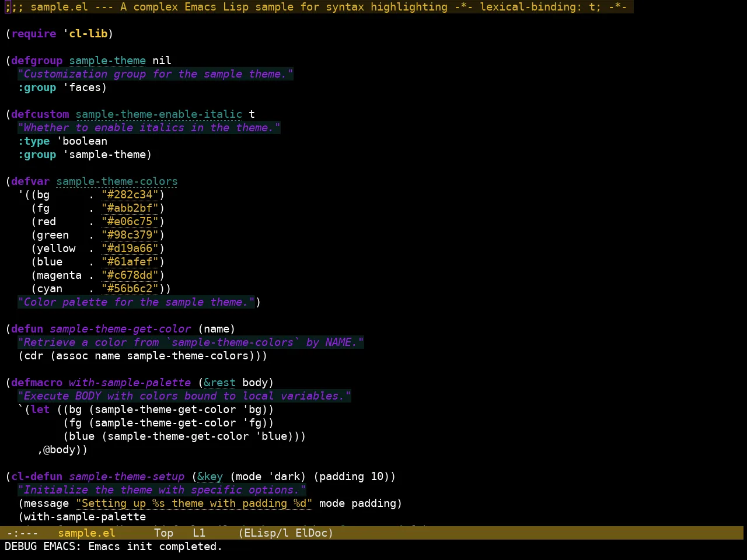Click the docstring "Color palette for the sample theme."
The image size is (747, 560).
(x=136, y=302)
